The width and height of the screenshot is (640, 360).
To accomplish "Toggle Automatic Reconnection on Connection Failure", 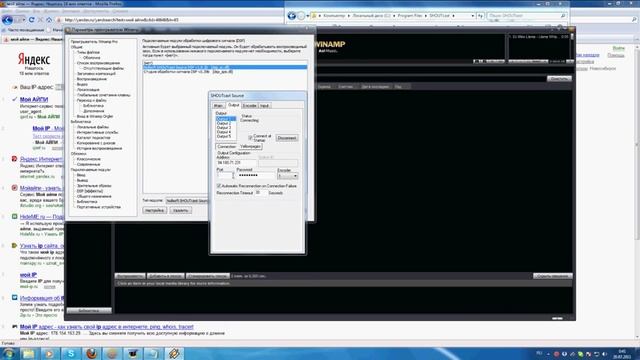I will coord(219,186).
